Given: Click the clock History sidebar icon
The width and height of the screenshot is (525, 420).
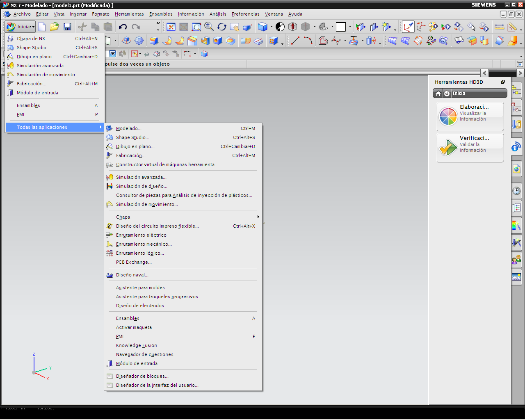Looking at the screenshot, I should point(516,191).
